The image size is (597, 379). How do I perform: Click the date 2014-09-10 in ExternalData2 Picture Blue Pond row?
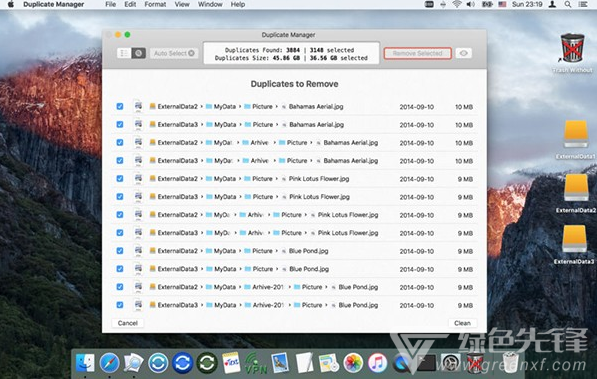point(417,251)
